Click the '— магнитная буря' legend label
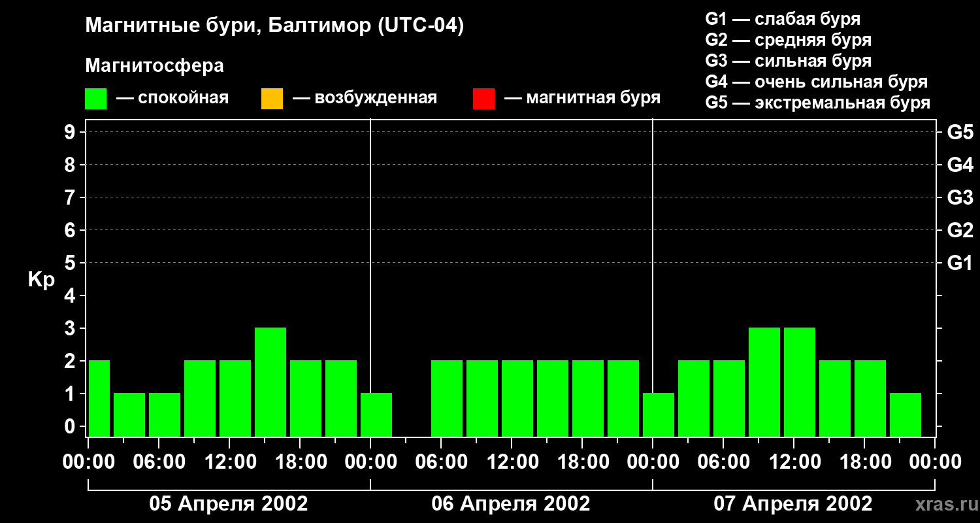980x523 pixels. pyautogui.click(x=582, y=99)
